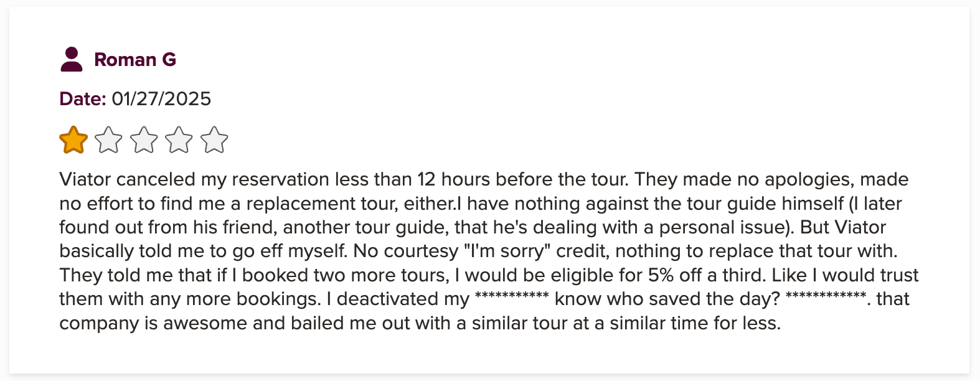
Task: Click the fifth empty rating star
Action: tap(215, 140)
